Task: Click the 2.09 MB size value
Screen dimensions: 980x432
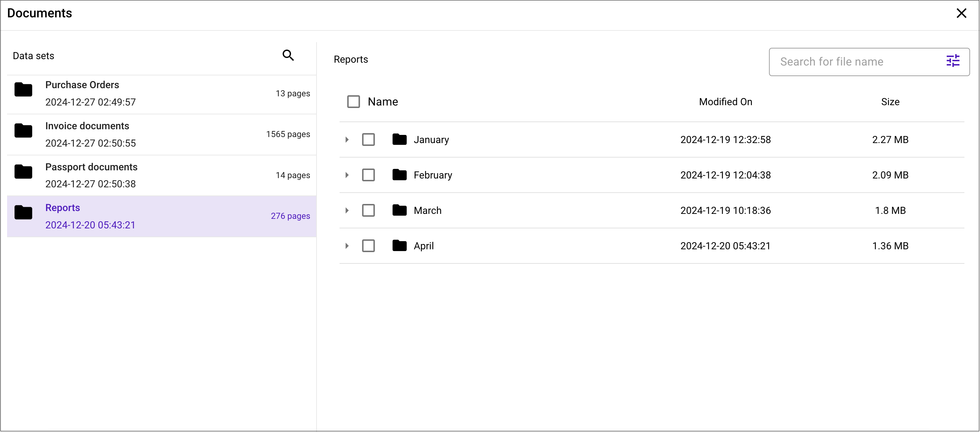Action: pyautogui.click(x=890, y=175)
